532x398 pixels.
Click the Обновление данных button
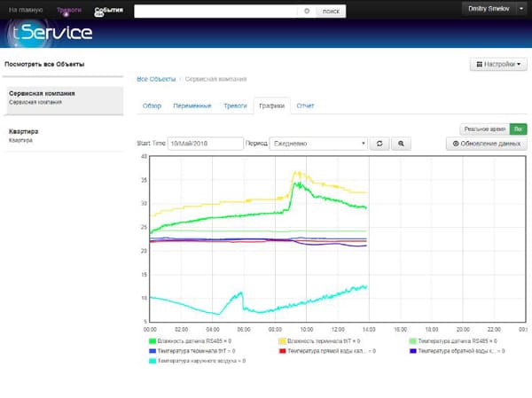(487, 144)
